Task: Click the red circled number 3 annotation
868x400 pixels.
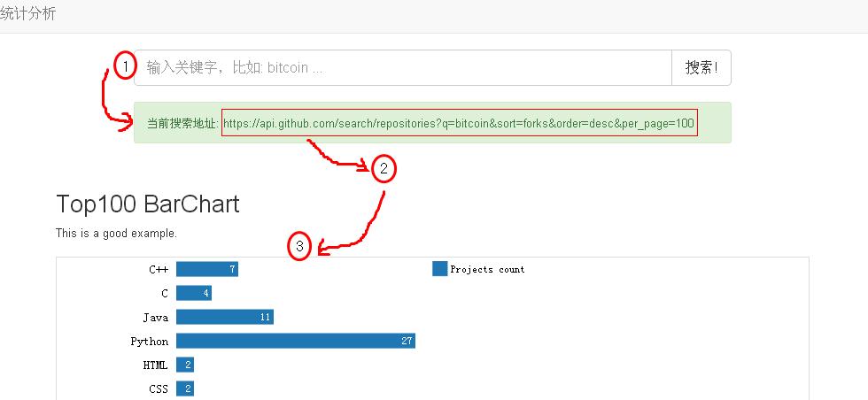Action: point(299,247)
